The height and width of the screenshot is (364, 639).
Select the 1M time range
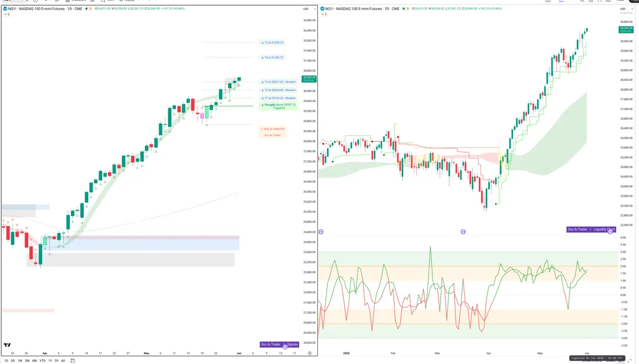pyautogui.click(x=20, y=361)
